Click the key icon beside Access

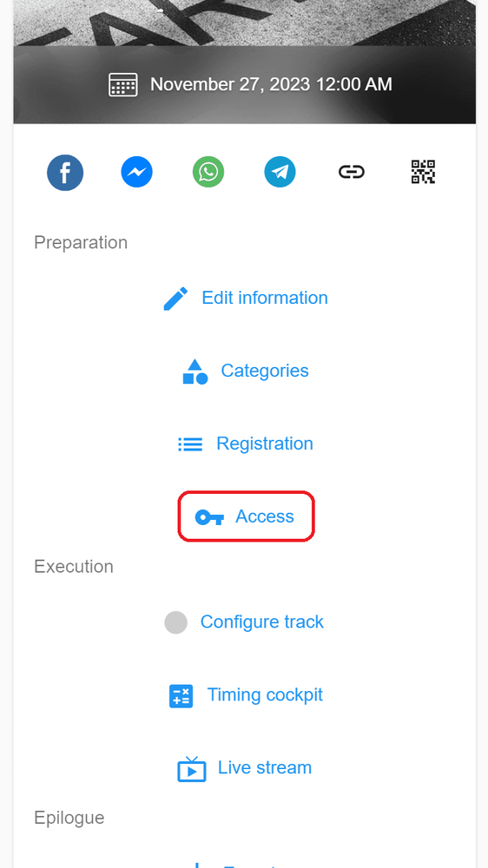[x=209, y=517]
